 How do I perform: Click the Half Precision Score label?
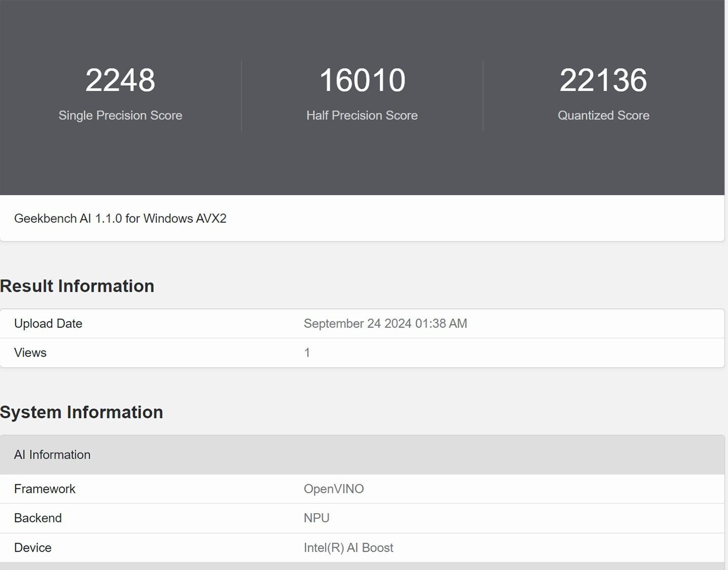point(362,115)
